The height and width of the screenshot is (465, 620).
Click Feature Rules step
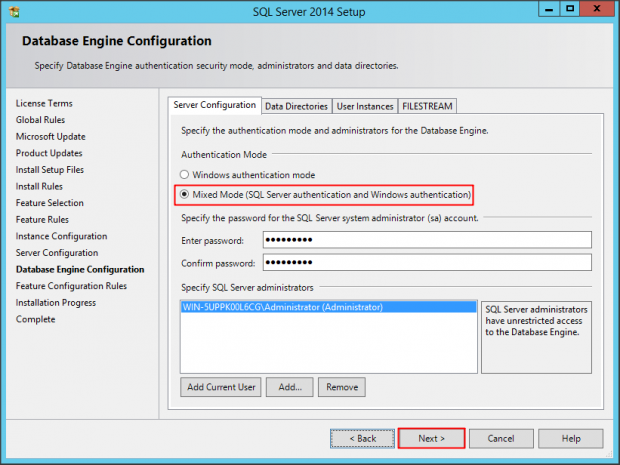(x=42, y=219)
